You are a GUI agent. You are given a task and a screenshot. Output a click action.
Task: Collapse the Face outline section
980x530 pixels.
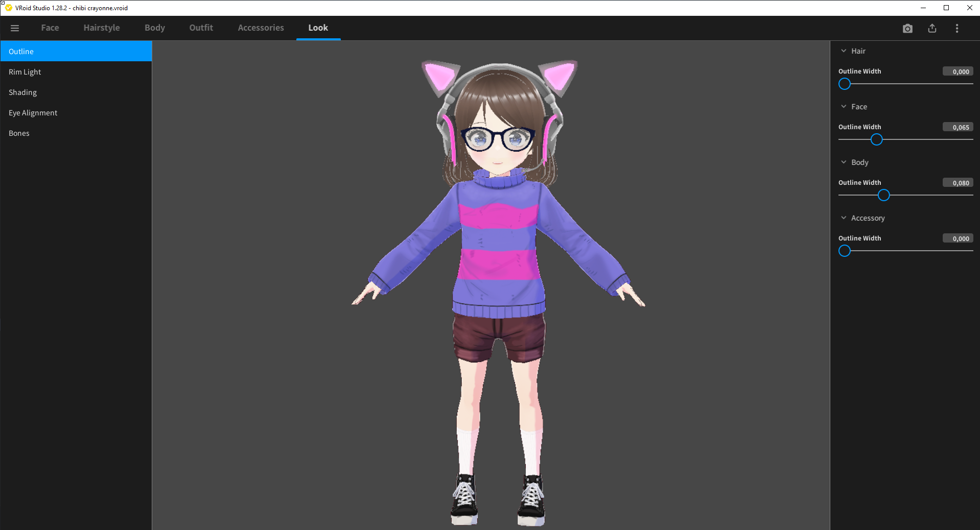coord(844,107)
